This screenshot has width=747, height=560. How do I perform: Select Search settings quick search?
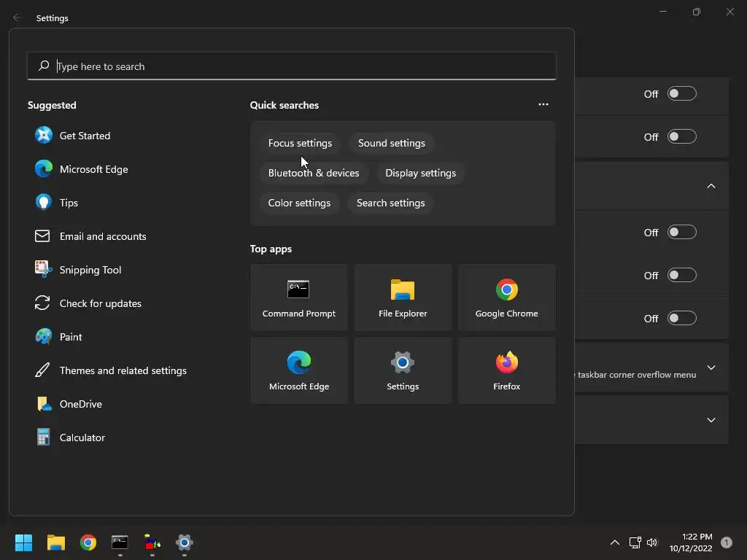[391, 203]
